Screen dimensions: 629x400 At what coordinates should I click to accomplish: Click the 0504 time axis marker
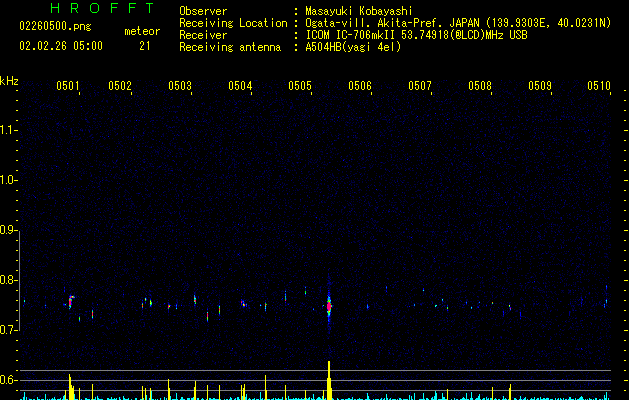pos(240,85)
